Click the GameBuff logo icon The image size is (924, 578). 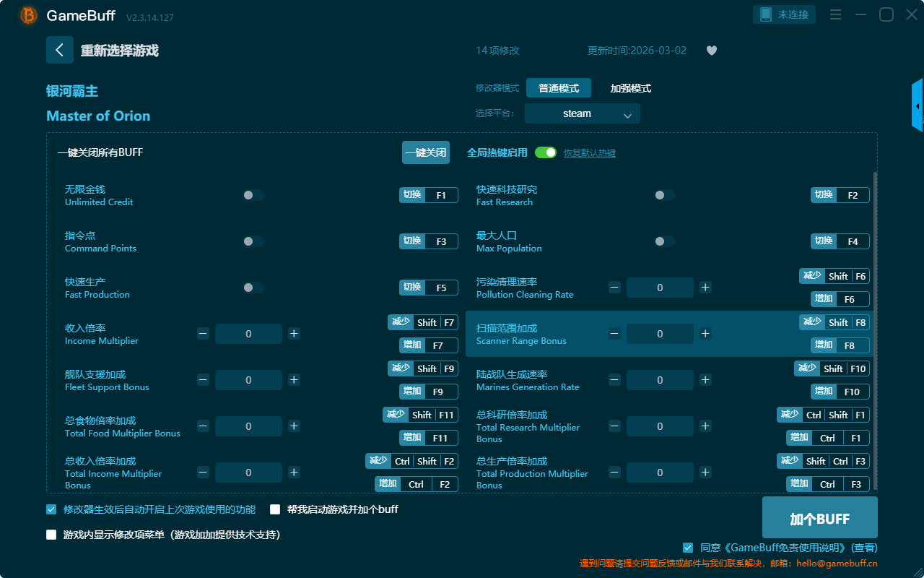tap(29, 15)
